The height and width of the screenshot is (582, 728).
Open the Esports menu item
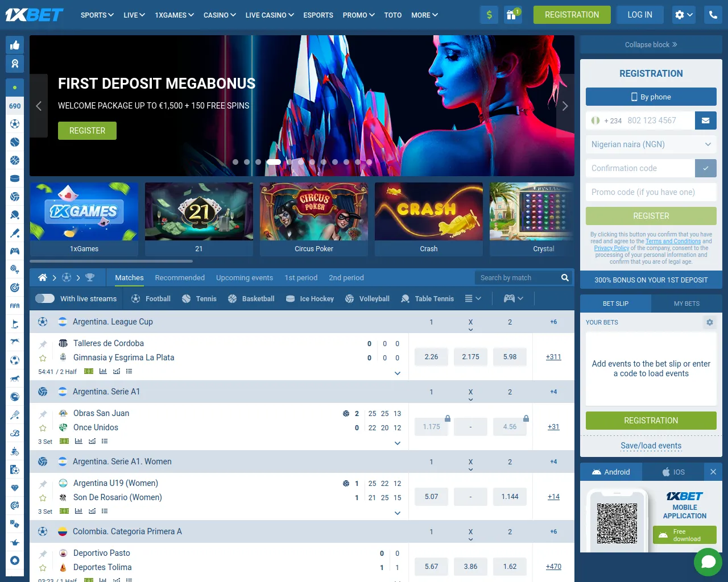point(318,15)
